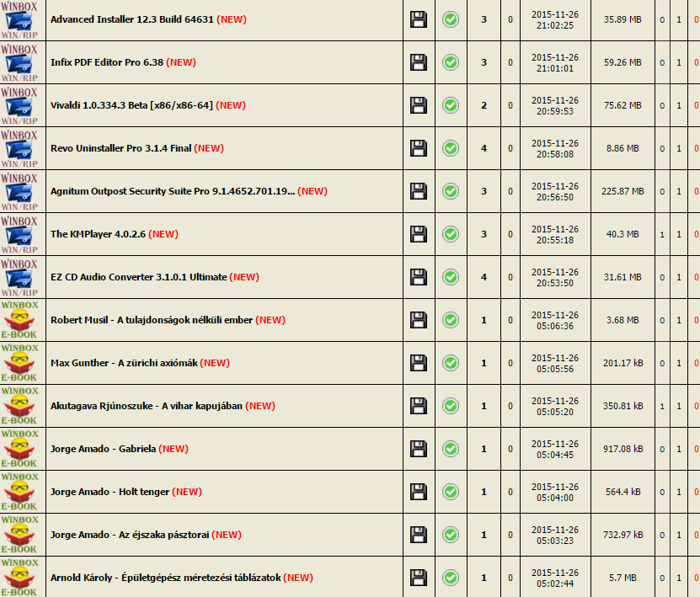Screen dimensions: 700x597
Task: Click size value 225.87 MB
Action: coord(623,191)
